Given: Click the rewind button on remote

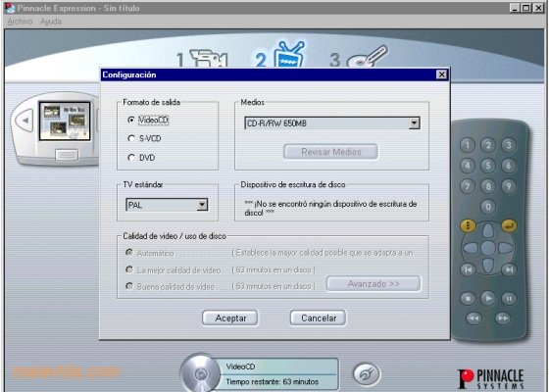Looking at the screenshot, I should click(474, 318).
